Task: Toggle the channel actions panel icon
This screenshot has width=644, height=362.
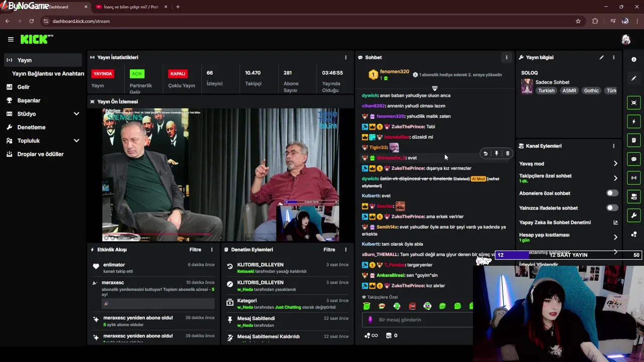Action: coord(634,197)
